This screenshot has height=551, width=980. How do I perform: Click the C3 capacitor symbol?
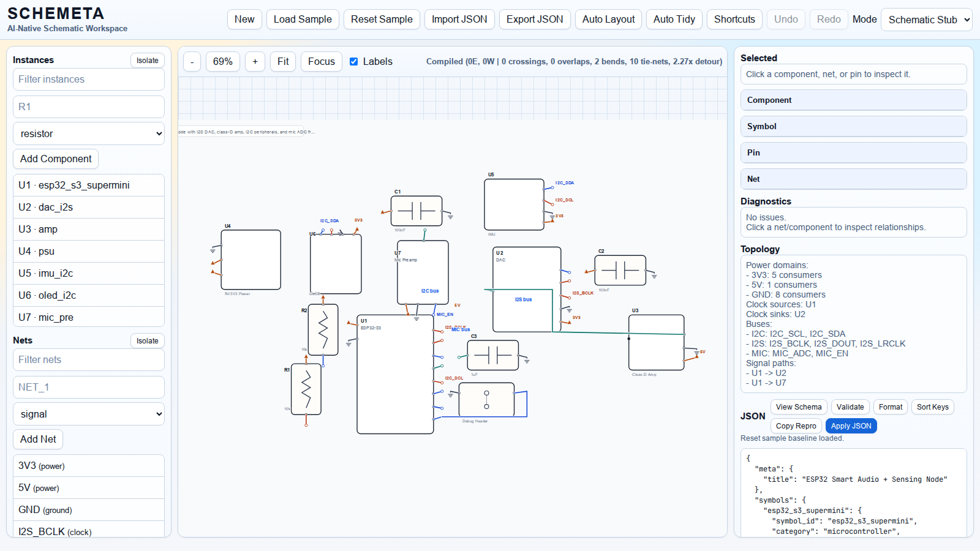(x=492, y=355)
